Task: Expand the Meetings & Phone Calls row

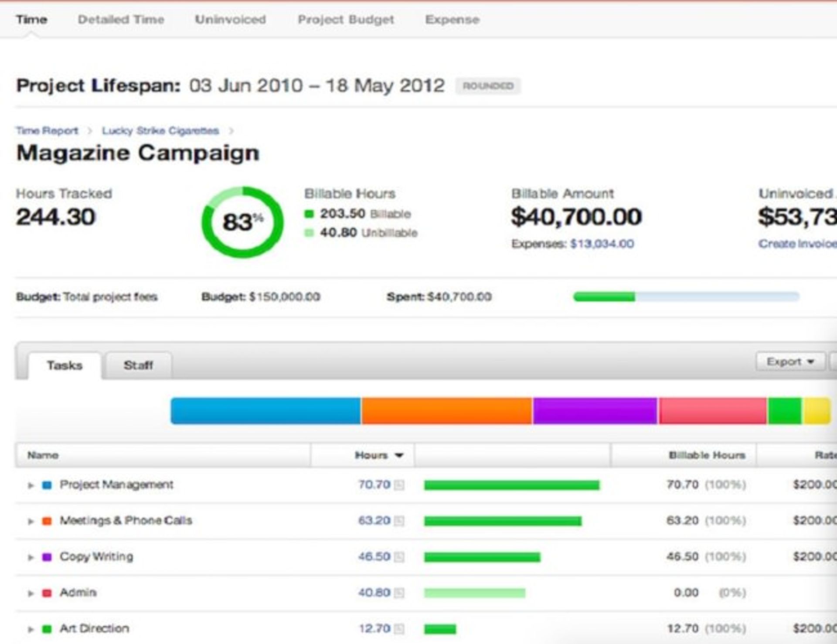Action: 31,521
